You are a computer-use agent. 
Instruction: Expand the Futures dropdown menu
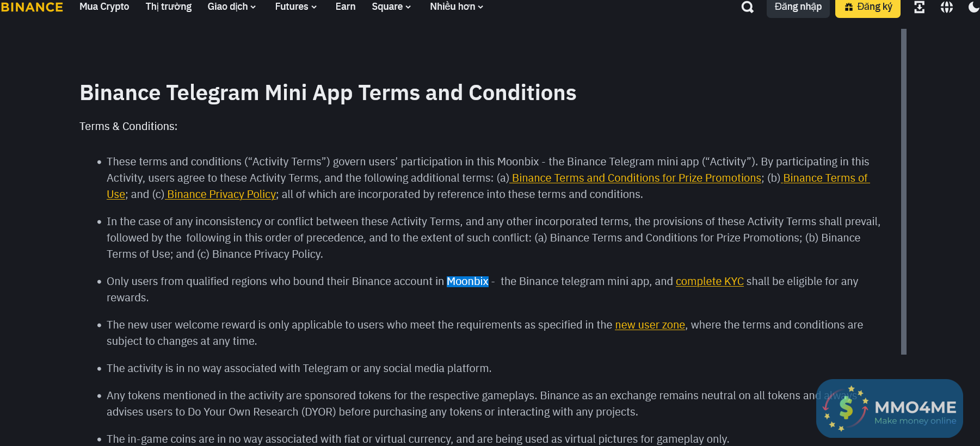[295, 7]
